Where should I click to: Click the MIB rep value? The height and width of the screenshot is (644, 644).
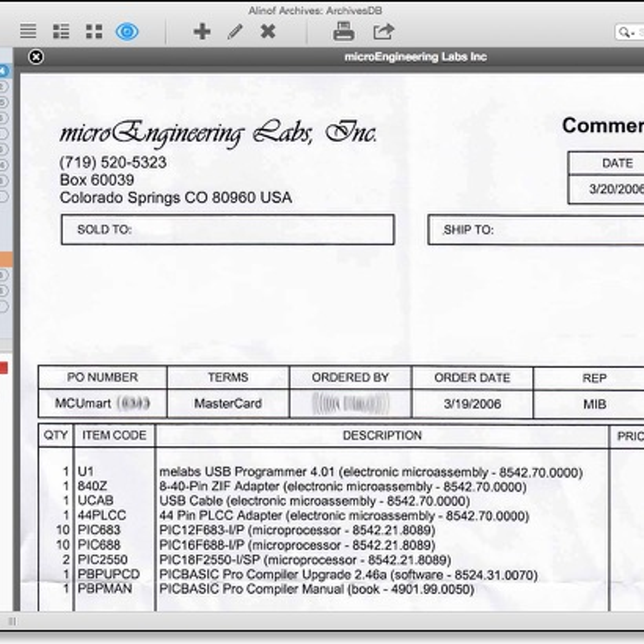click(595, 404)
